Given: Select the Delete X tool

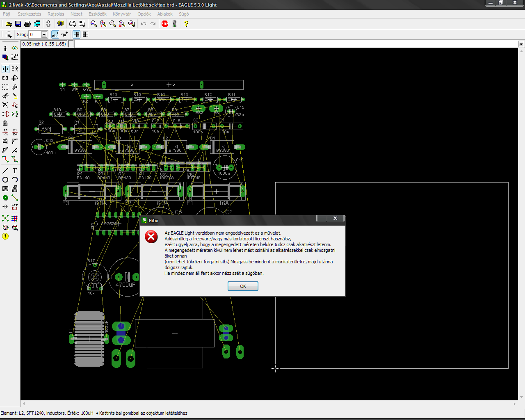Looking at the screenshot, I should coord(5,105).
